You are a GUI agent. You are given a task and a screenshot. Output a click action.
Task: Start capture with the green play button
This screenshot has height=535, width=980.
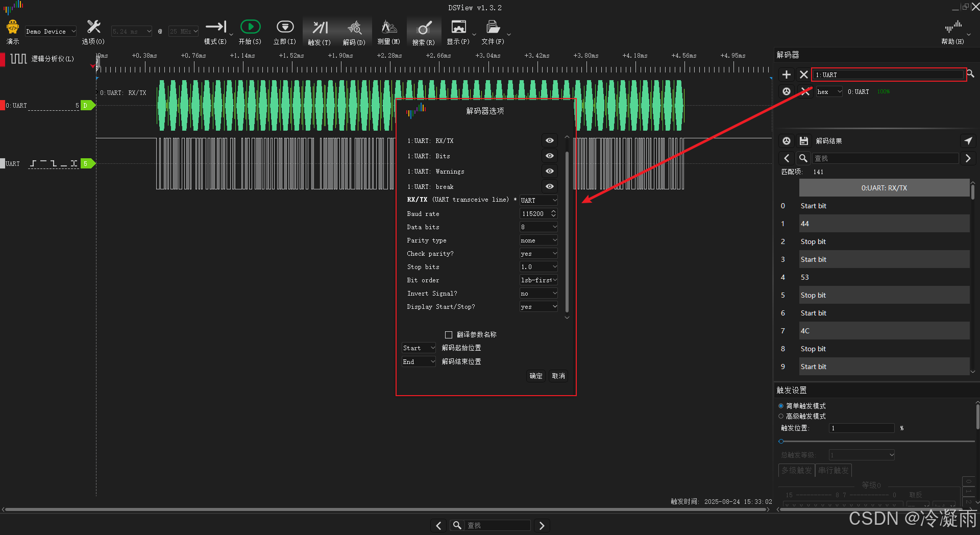pos(250,27)
